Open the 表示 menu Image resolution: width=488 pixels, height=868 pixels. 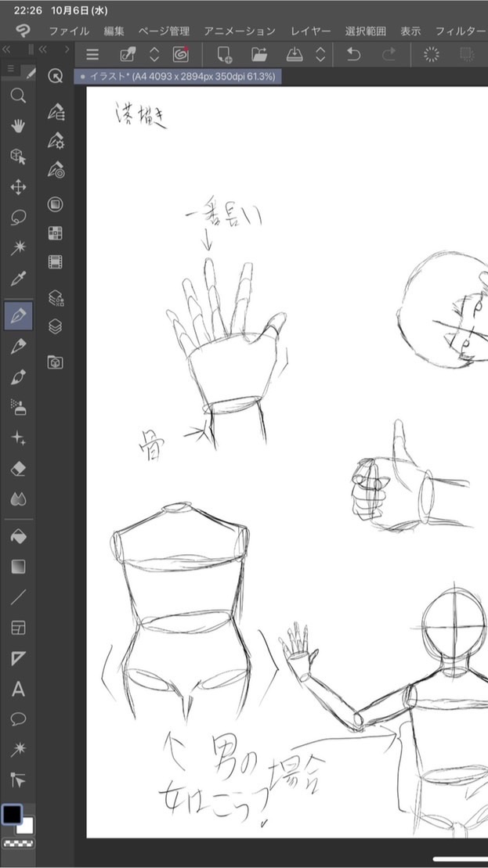tap(410, 31)
